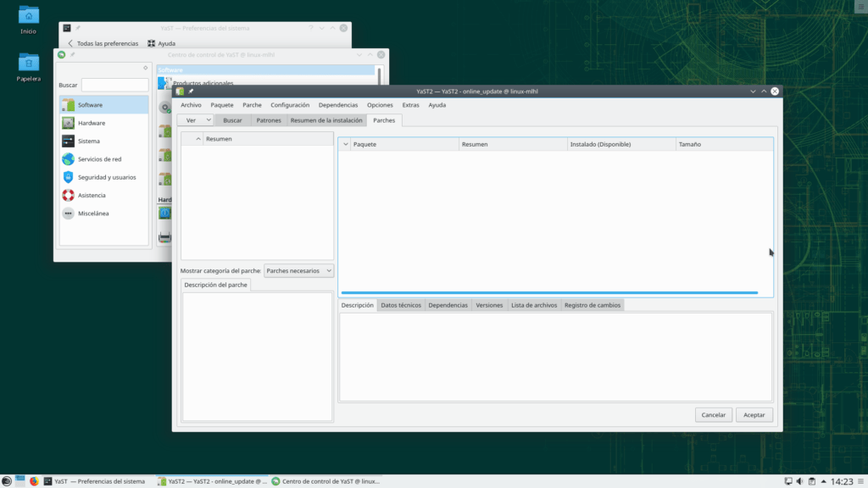Image resolution: width=868 pixels, height=488 pixels.
Task: Open Seguridad y usuarios shield icon
Action: [x=68, y=177]
